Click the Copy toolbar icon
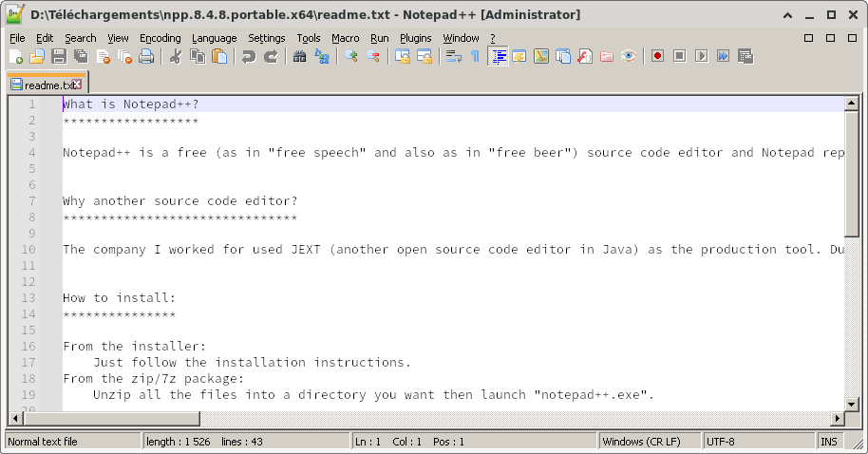This screenshot has height=454, width=868. tap(198, 56)
